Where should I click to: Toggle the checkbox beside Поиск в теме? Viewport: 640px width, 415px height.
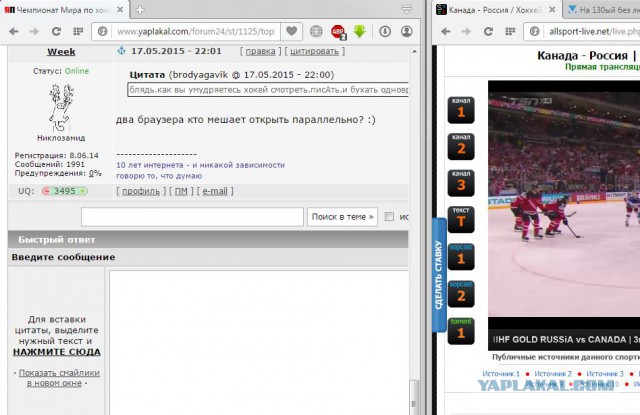389,216
